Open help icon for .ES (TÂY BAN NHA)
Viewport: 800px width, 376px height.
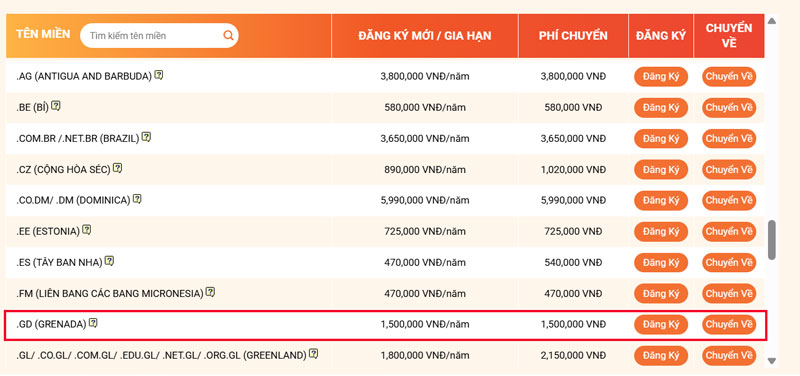pos(110,261)
